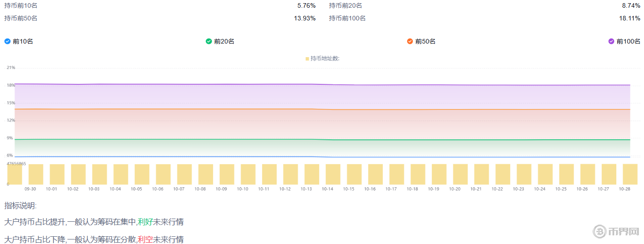Click the yellow 持币地址数 legend square
The height and width of the screenshot is (244, 644).
click(307, 59)
